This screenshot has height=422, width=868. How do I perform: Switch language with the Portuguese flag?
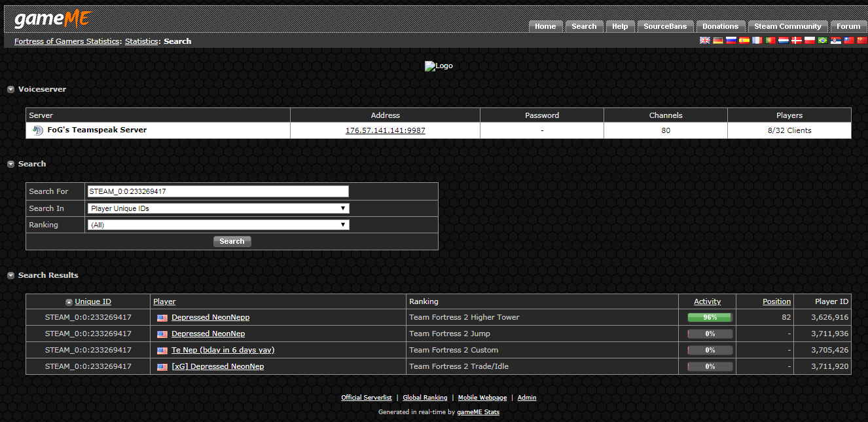(x=770, y=41)
